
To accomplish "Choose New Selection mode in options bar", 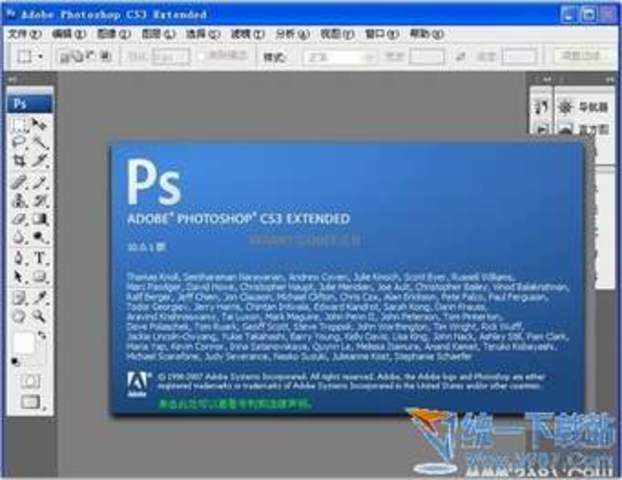I will click(63, 57).
